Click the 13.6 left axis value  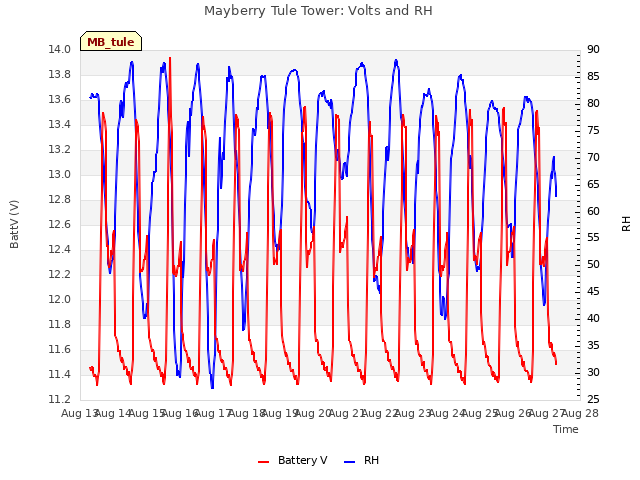coord(59,100)
